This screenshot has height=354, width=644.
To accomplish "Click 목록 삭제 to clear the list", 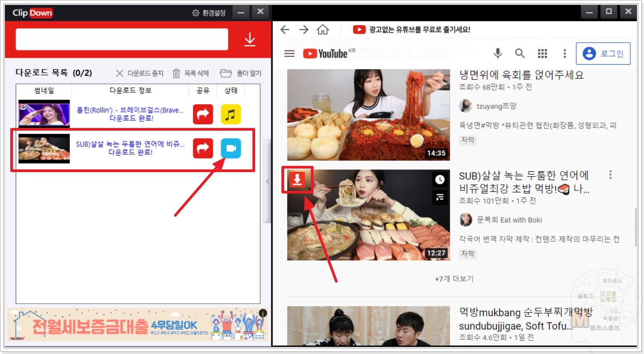I will point(191,73).
